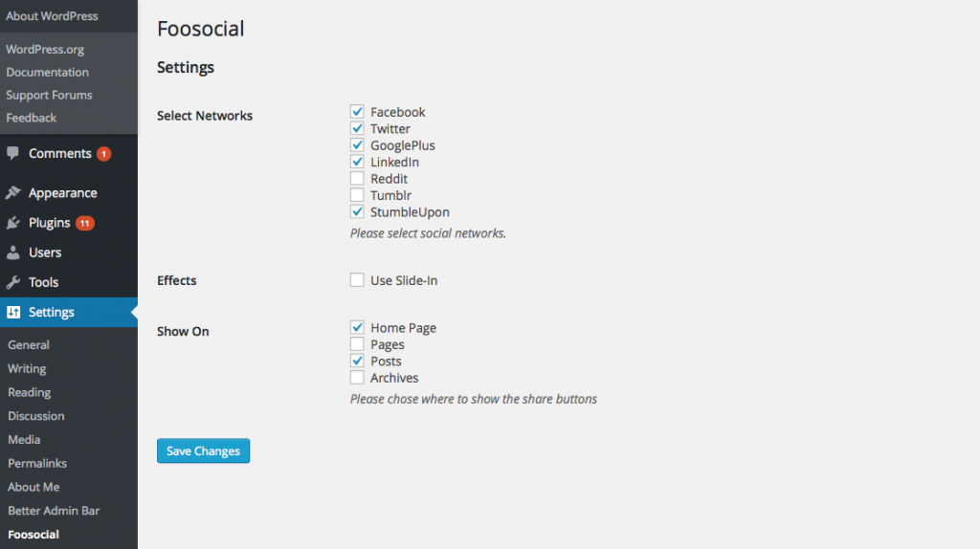
Task: Click the Save Changes button
Action: (203, 450)
